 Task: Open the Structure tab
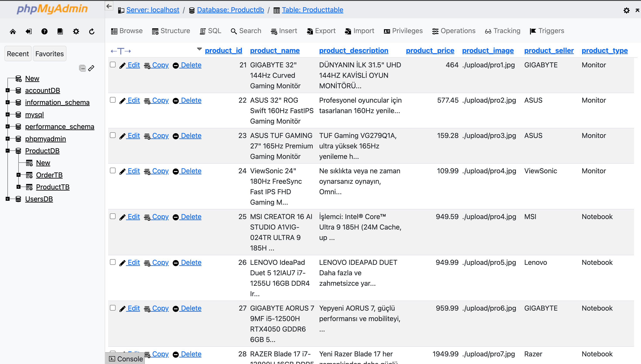click(171, 31)
